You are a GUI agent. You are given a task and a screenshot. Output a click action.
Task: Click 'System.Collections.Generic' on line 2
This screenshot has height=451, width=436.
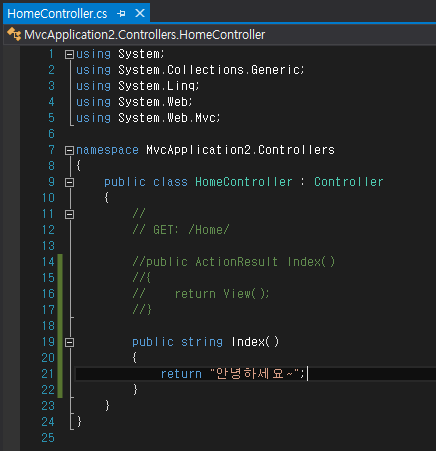point(209,70)
